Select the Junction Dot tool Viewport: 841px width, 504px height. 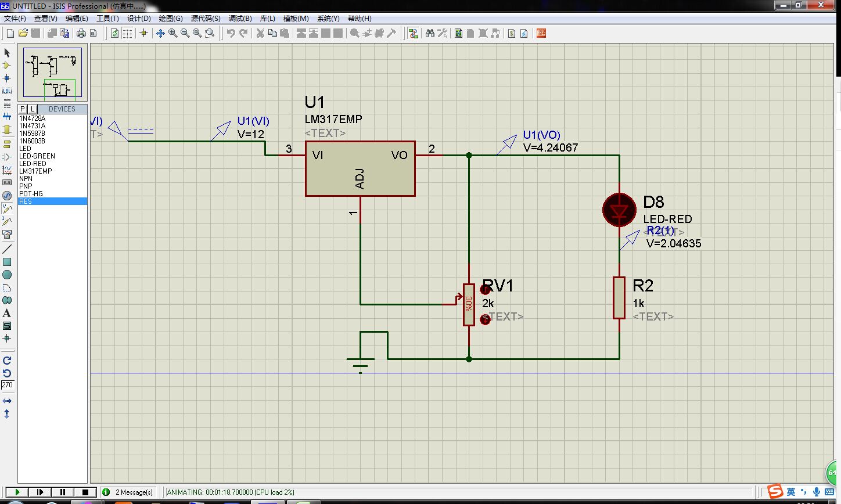[7, 78]
